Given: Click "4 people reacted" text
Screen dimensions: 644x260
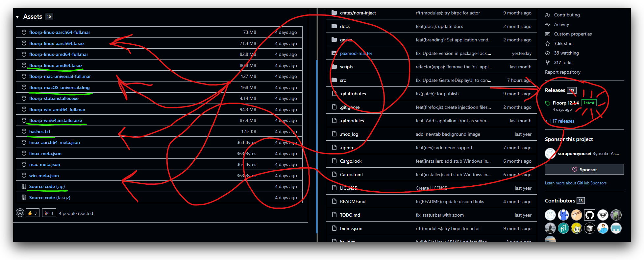Looking at the screenshot, I should [x=76, y=213].
